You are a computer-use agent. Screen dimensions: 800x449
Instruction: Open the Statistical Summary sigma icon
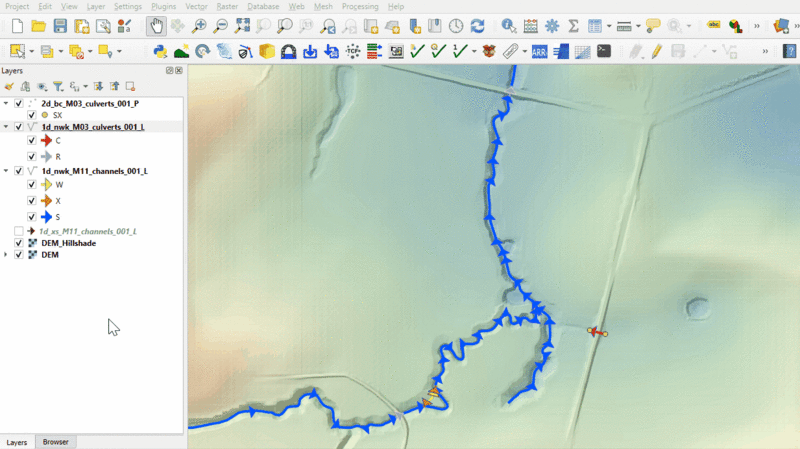pos(573,26)
